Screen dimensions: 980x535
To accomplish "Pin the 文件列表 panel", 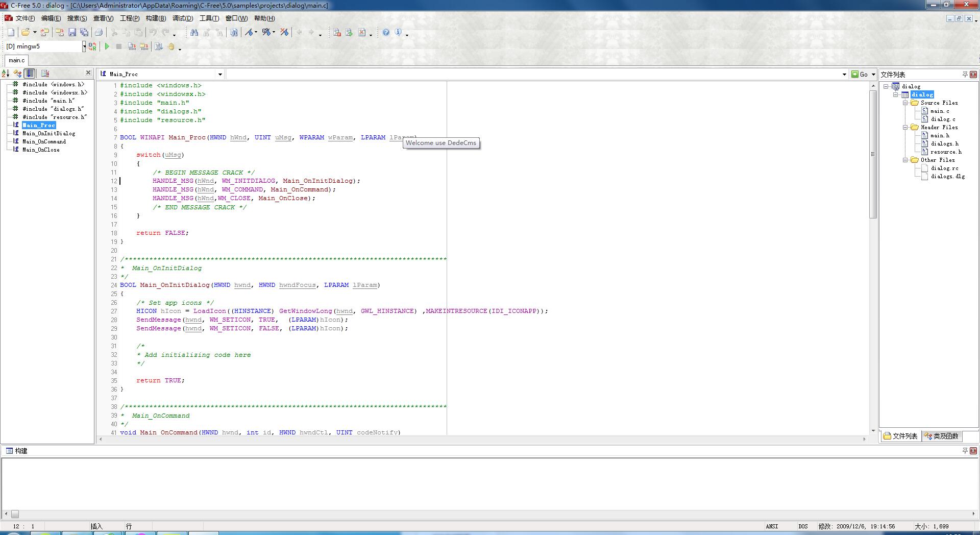I will (x=965, y=75).
